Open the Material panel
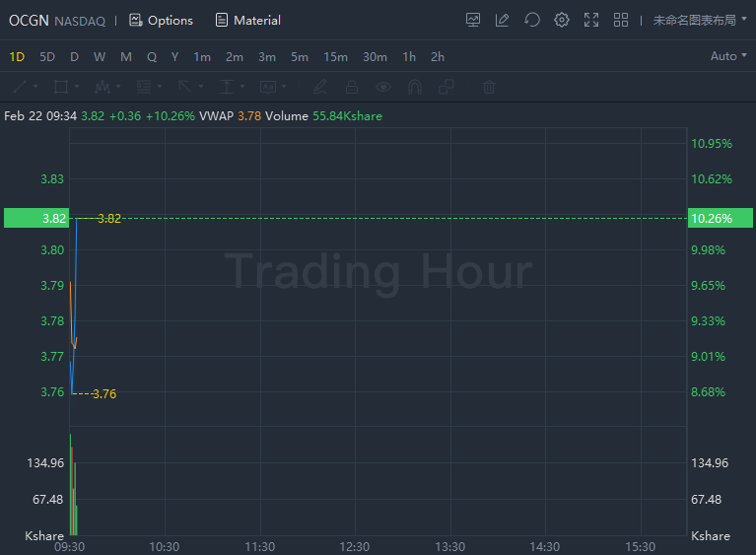 click(x=248, y=21)
